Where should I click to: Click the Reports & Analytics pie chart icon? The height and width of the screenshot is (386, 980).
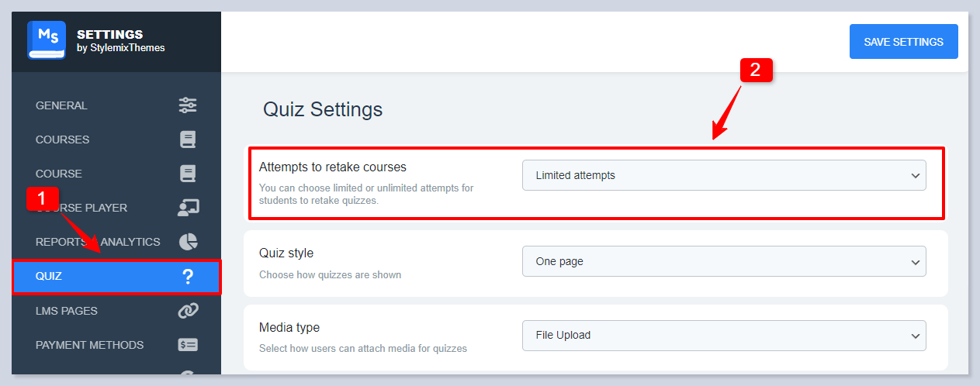coord(188,242)
